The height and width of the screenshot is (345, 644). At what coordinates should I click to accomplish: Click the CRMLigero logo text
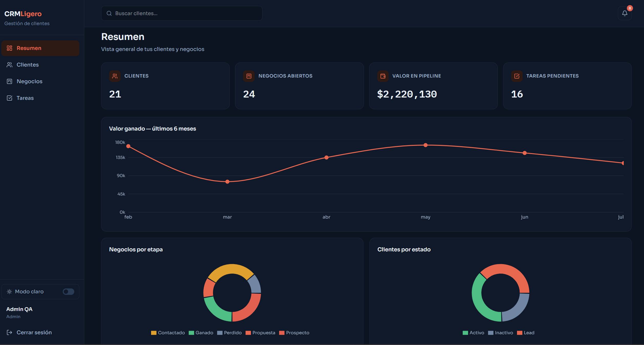pos(23,14)
